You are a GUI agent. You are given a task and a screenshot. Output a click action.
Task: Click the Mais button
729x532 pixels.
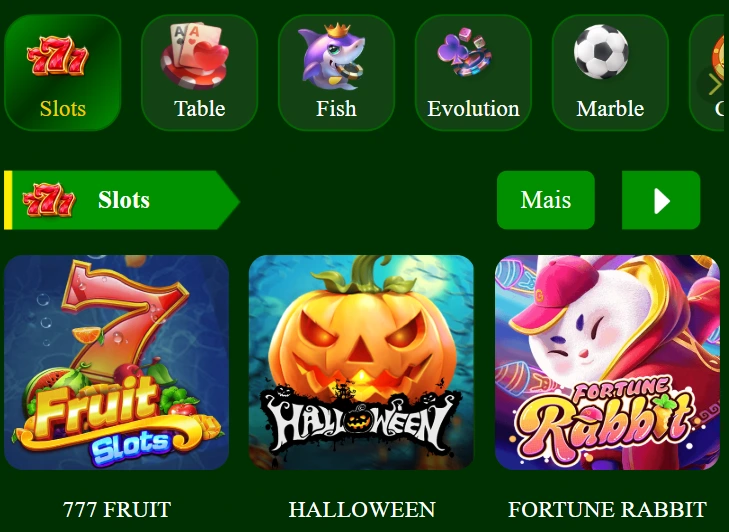click(546, 200)
